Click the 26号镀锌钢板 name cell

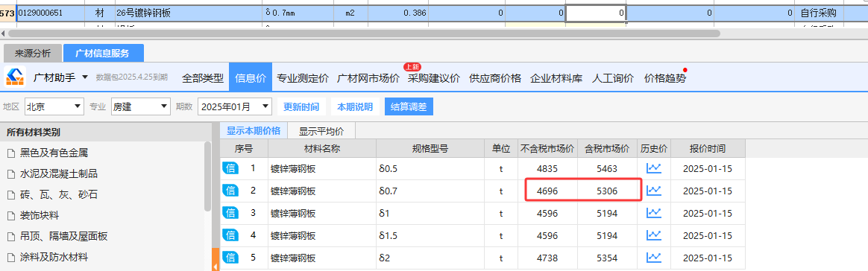188,13
